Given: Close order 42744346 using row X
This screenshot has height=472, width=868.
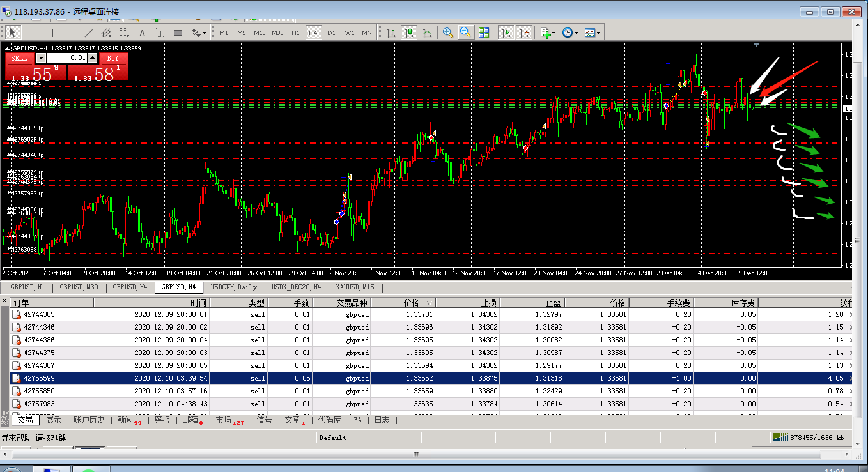Looking at the screenshot, I should click(x=849, y=327).
